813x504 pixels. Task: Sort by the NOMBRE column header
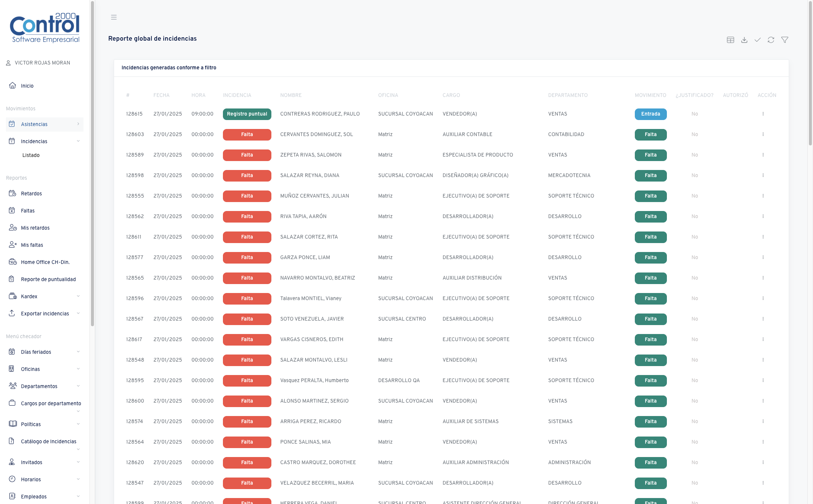[x=291, y=95]
